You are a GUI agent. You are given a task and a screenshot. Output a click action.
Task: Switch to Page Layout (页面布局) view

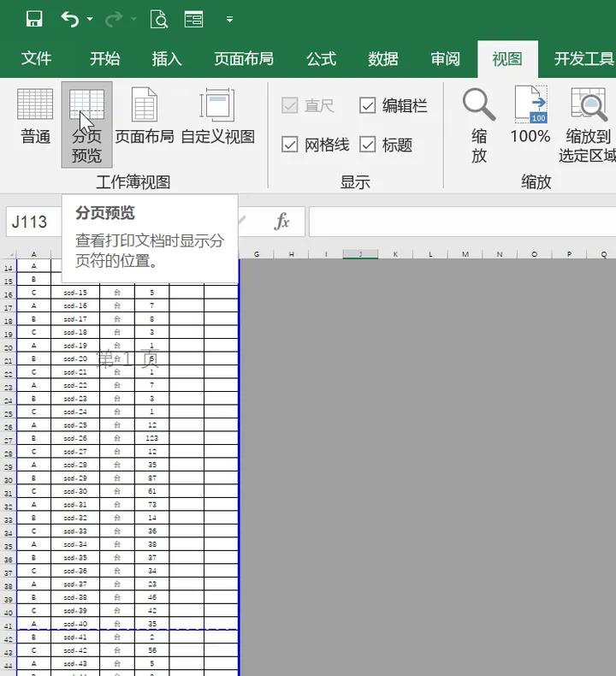[x=145, y=116]
